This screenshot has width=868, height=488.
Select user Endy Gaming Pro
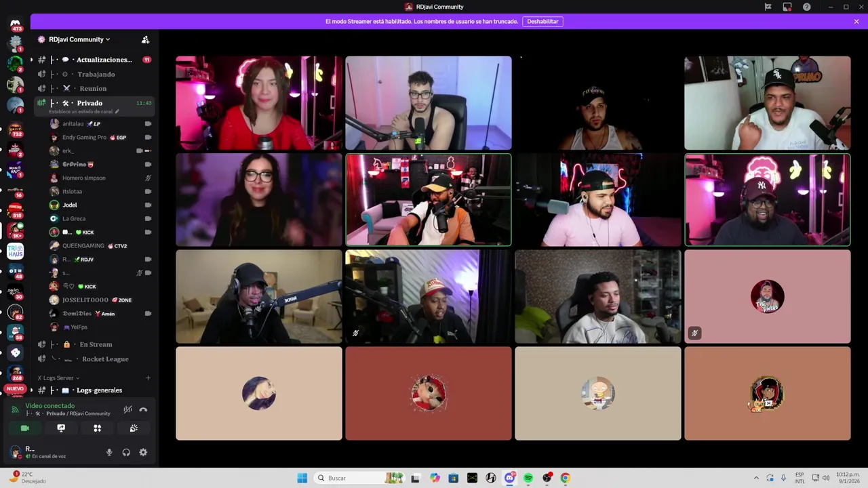pyautogui.click(x=101, y=138)
